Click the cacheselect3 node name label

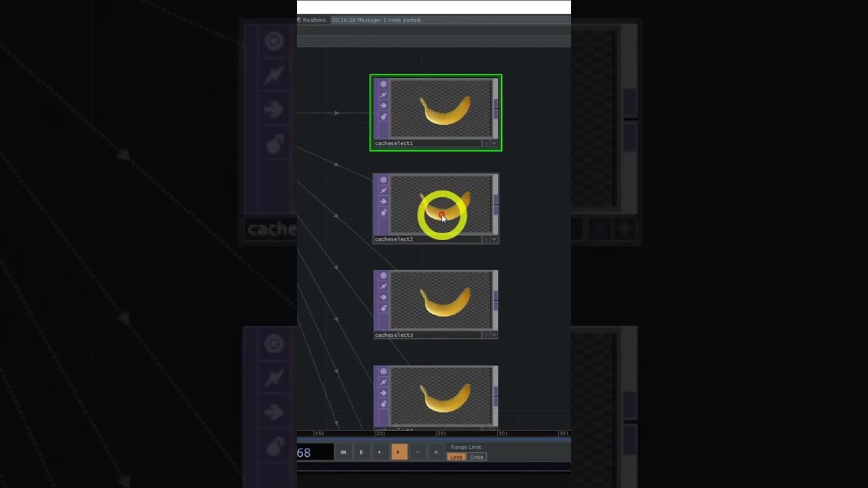pos(394,335)
